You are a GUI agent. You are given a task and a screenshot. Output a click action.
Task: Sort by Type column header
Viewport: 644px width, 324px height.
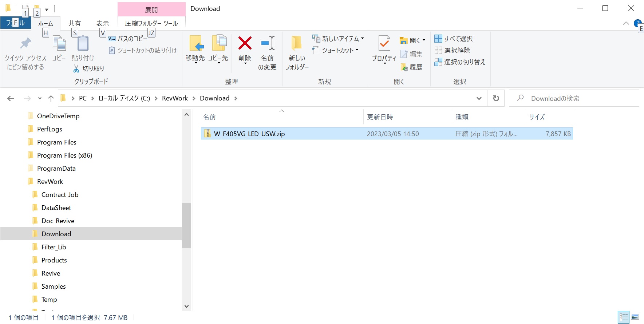coord(489,117)
